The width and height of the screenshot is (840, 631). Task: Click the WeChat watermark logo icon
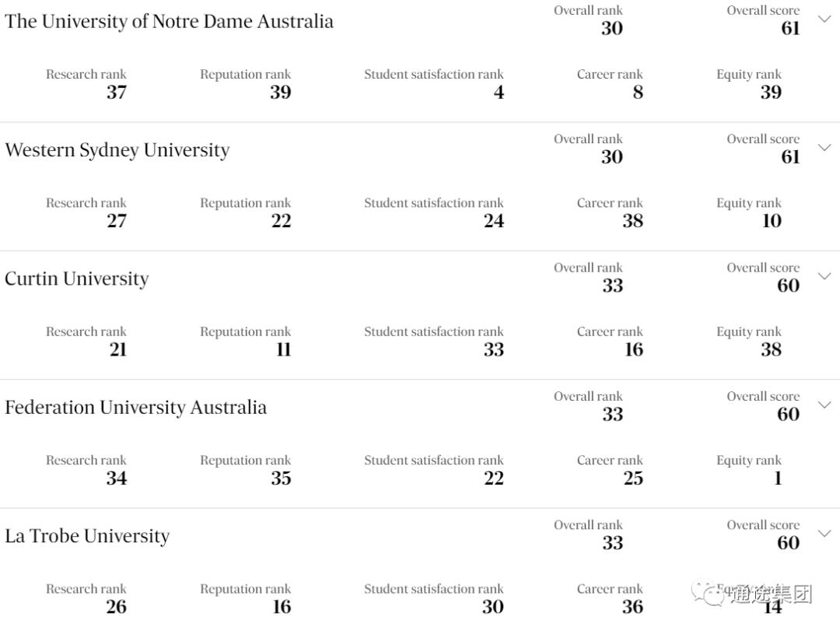tap(709, 593)
